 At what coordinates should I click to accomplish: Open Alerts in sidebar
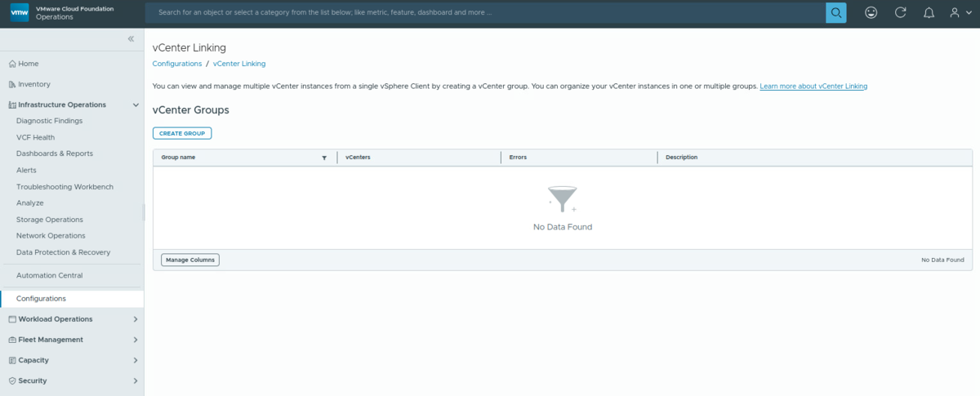[26, 170]
